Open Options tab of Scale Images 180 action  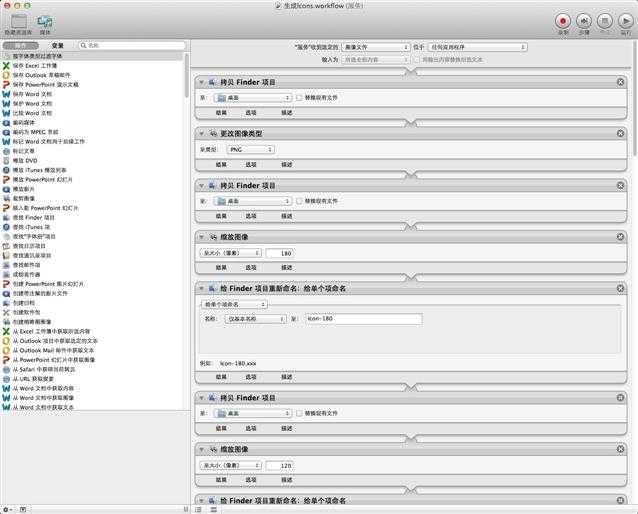coord(251,267)
